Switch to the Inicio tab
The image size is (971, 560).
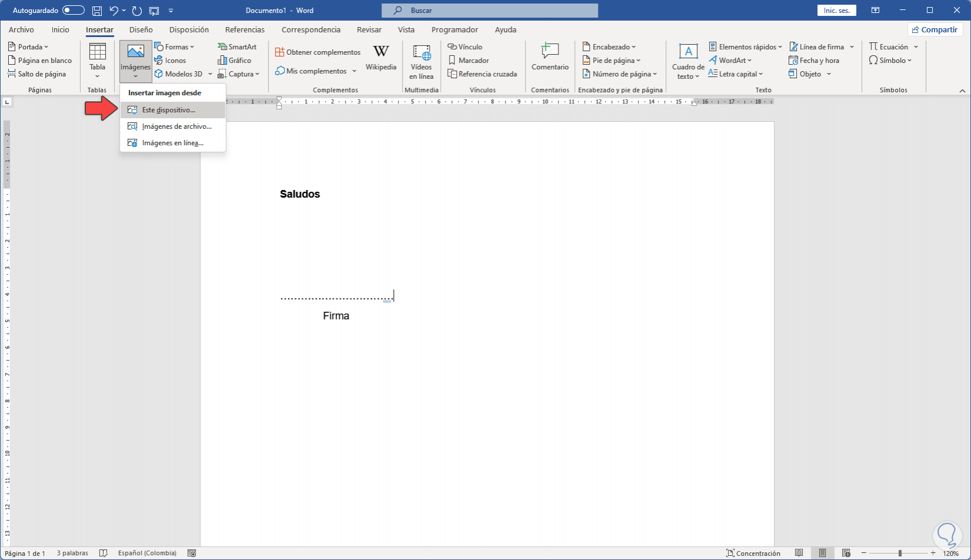(x=60, y=30)
